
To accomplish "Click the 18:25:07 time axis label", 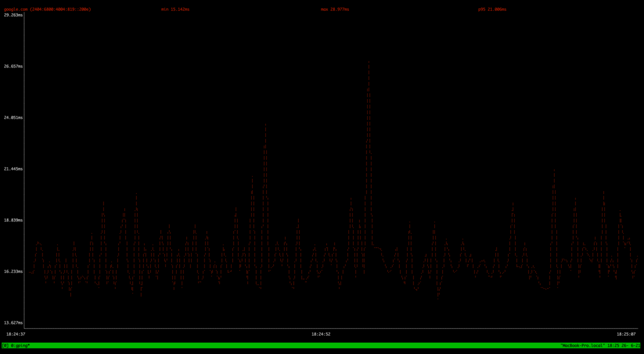I will coord(626,334).
